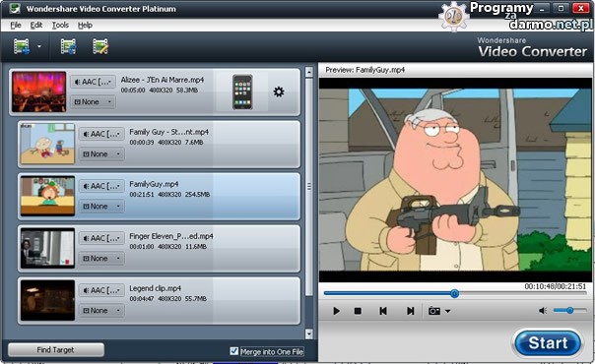595x364 pixels.
Task: Stop the preview playback
Action: pos(358,311)
